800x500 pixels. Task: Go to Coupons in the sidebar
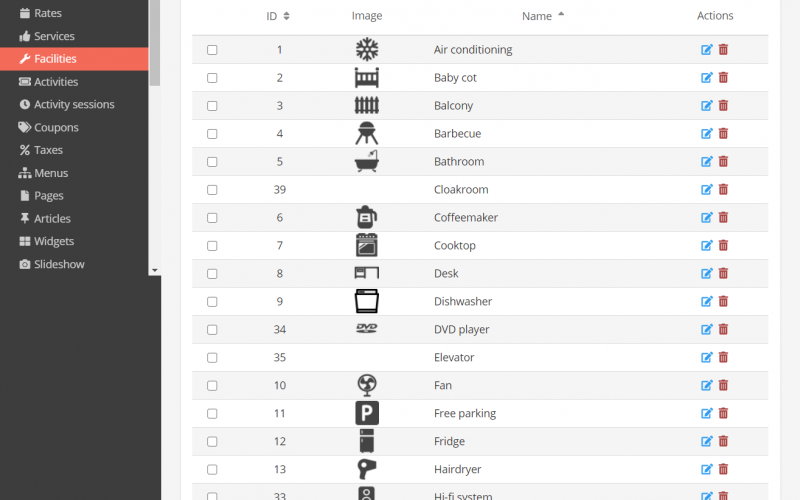pos(56,127)
